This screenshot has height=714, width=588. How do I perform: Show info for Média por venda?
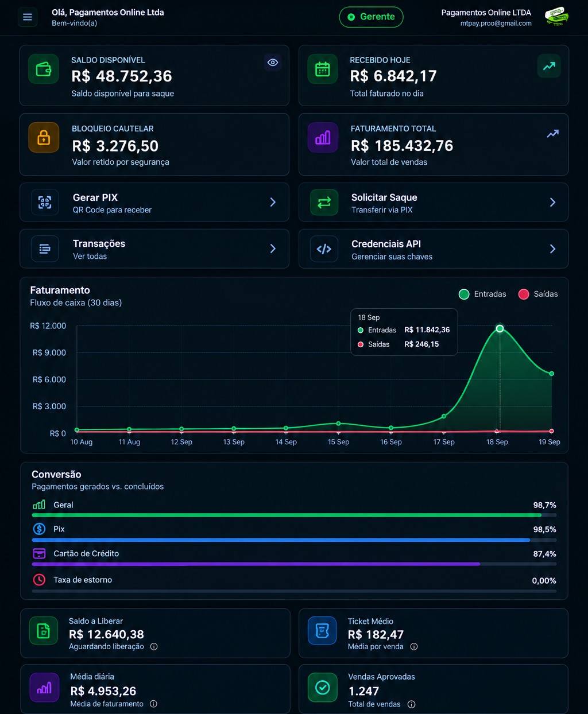click(x=414, y=646)
